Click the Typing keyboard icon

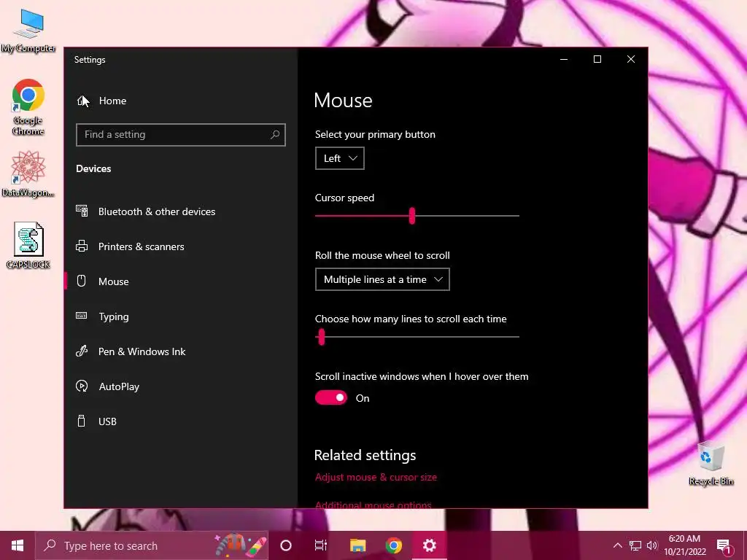82,316
